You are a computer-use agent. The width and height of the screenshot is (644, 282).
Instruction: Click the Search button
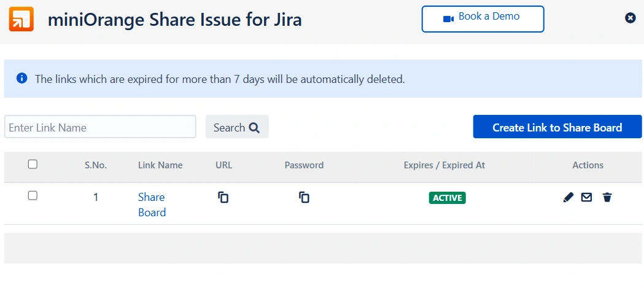click(x=237, y=127)
